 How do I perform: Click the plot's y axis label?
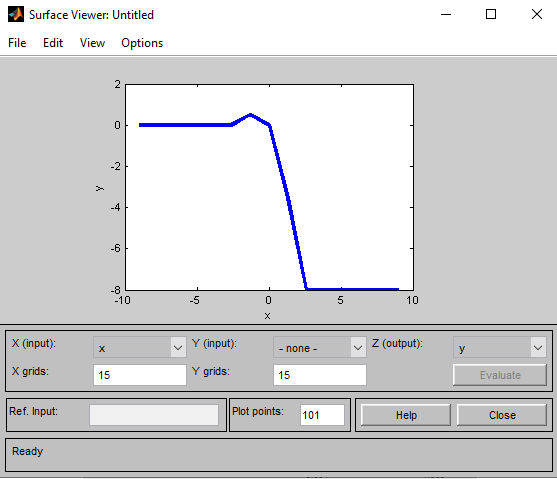pyautogui.click(x=99, y=188)
